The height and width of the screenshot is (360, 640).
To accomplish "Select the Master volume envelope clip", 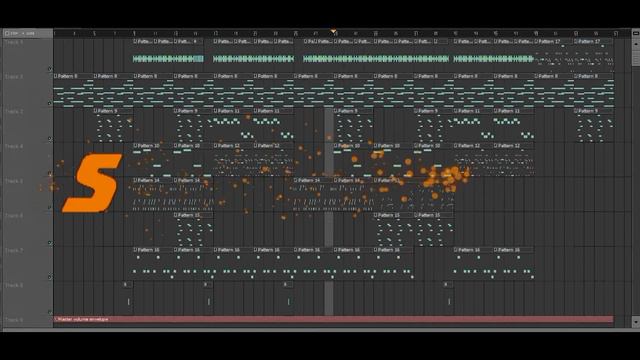I will (333, 319).
